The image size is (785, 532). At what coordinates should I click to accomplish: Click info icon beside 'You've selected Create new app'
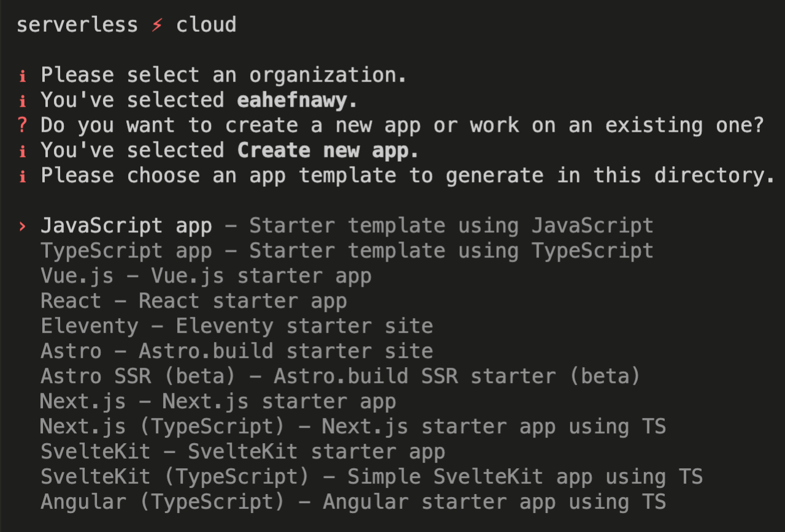coord(23,151)
